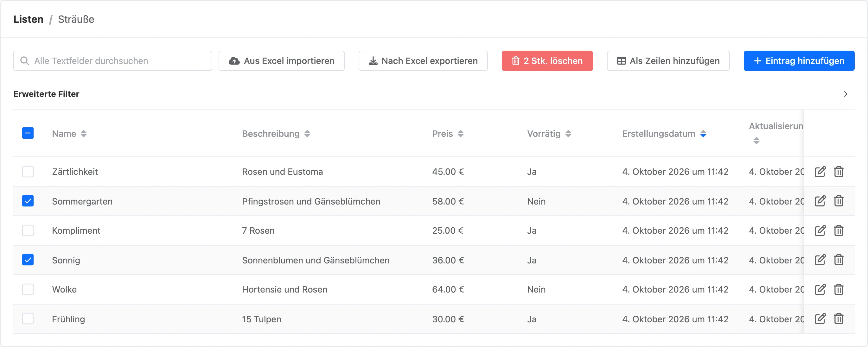The height and width of the screenshot is (347, 868).
Task: Edit the Sonnig bouquet entry
Action: [820, 260]
